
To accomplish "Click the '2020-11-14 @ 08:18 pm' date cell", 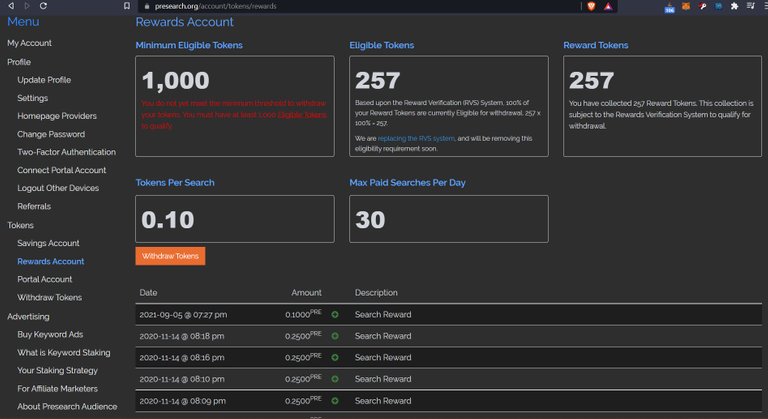I will [x=182, y=336].
